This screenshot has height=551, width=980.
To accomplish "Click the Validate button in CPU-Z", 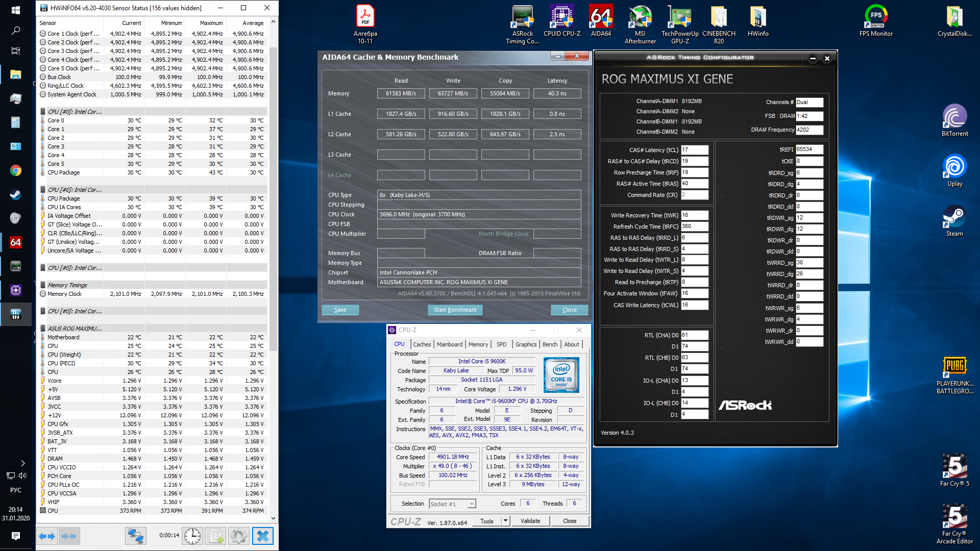I will 530,521.
